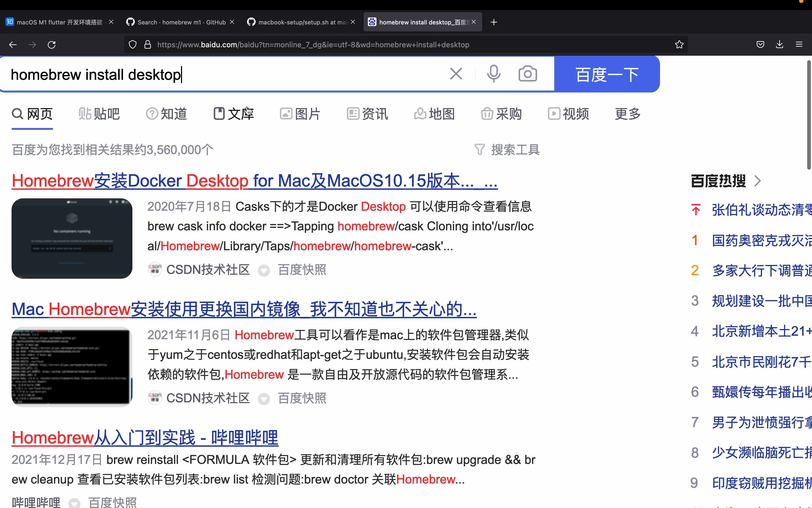Screen dimensions: 812x508
Task: Open the 更多 categories menu
Action: [628, 114]
